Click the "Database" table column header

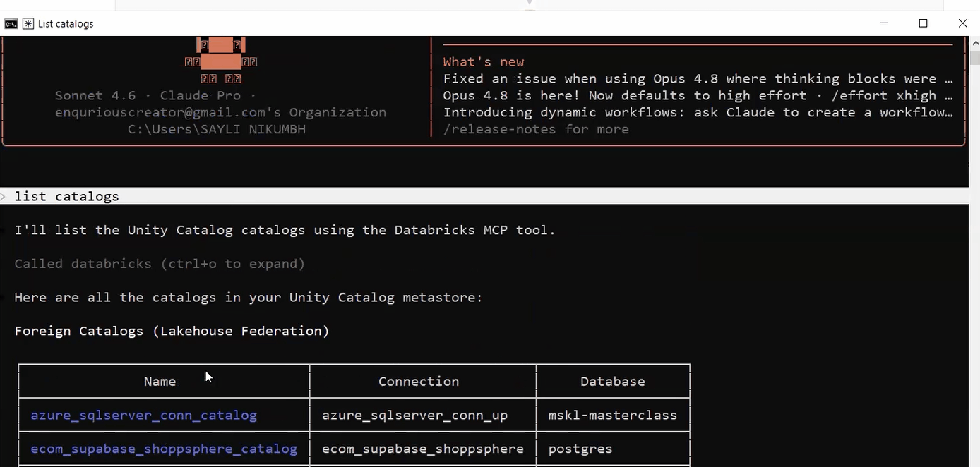click(x=613, y=381)
